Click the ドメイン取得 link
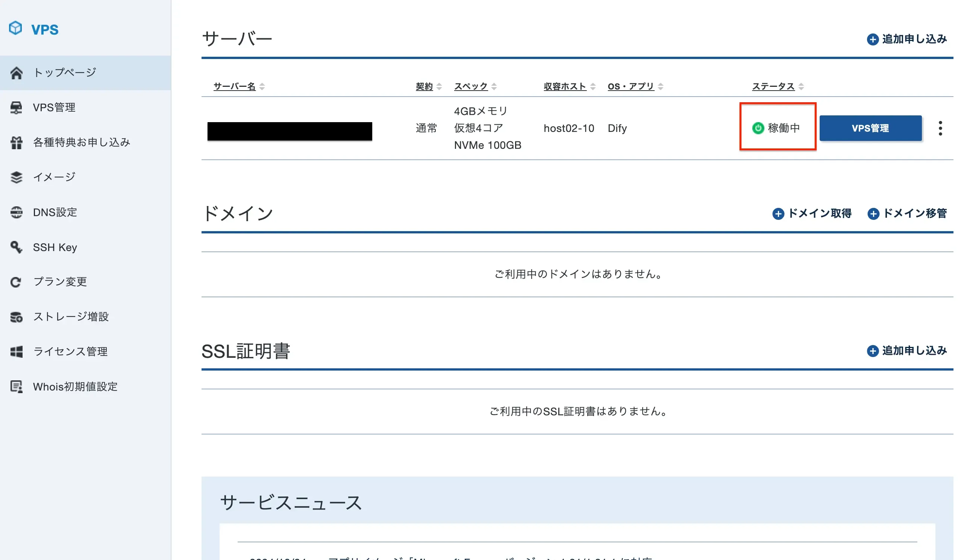964x560 pixels. (x=812, y=213)
